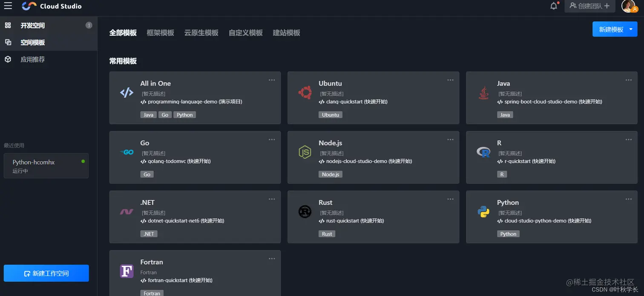Click the Go tag on All in One card
Viewport: 644px width, 296px height.
pos(165,115)
